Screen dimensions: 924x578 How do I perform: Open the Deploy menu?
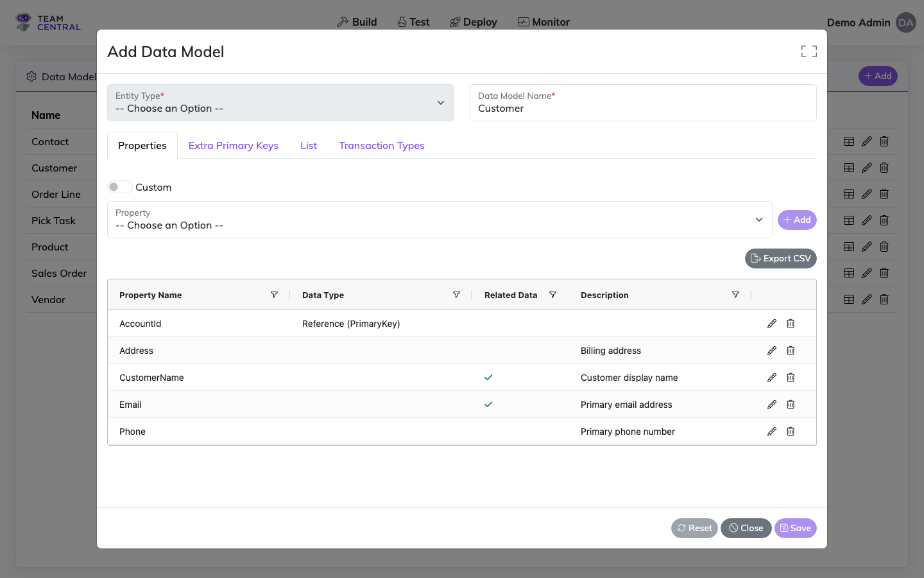click(x=474, y=22)
